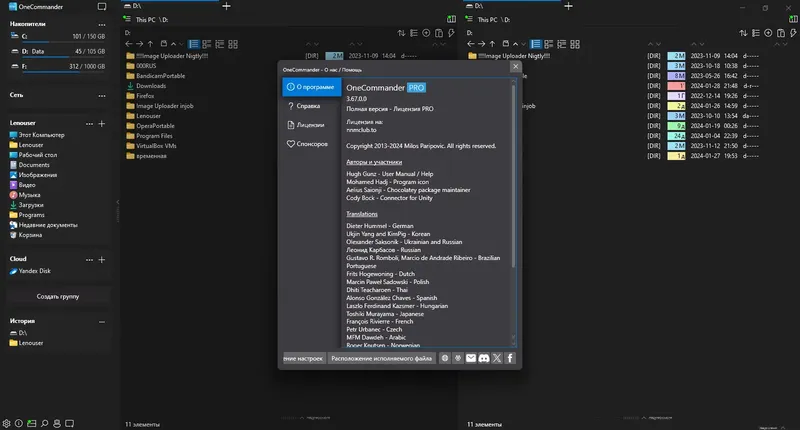Collapse the История section
The width and height of the screenshot is (800, 430).
102,322
